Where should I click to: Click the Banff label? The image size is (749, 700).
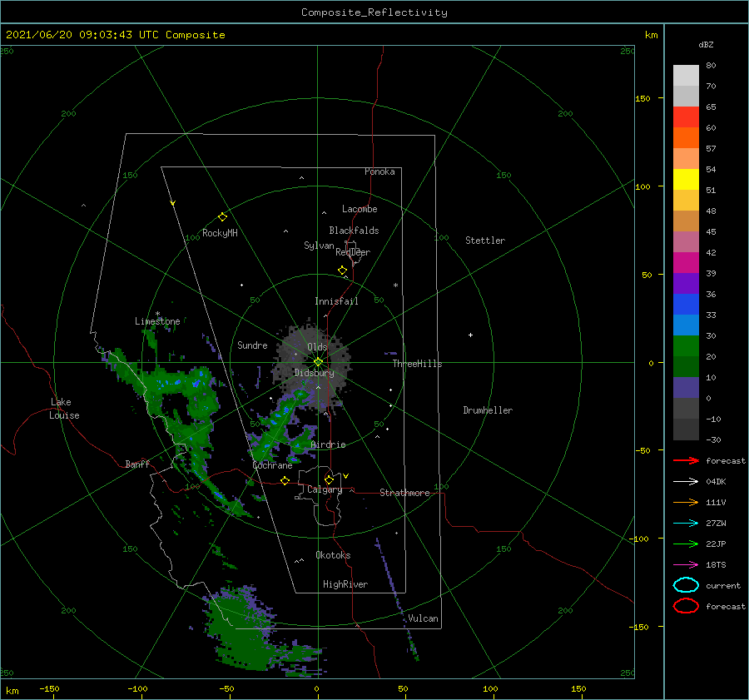coord(137,464)
